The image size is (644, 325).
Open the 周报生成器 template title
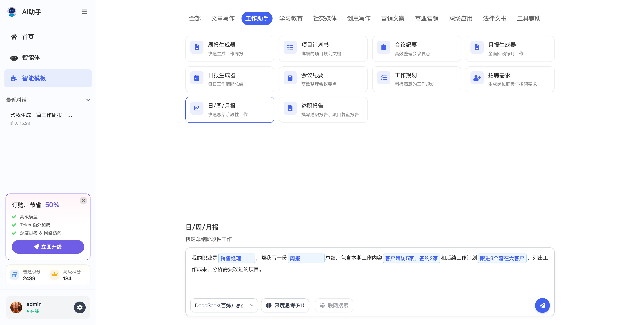point(222,45)
